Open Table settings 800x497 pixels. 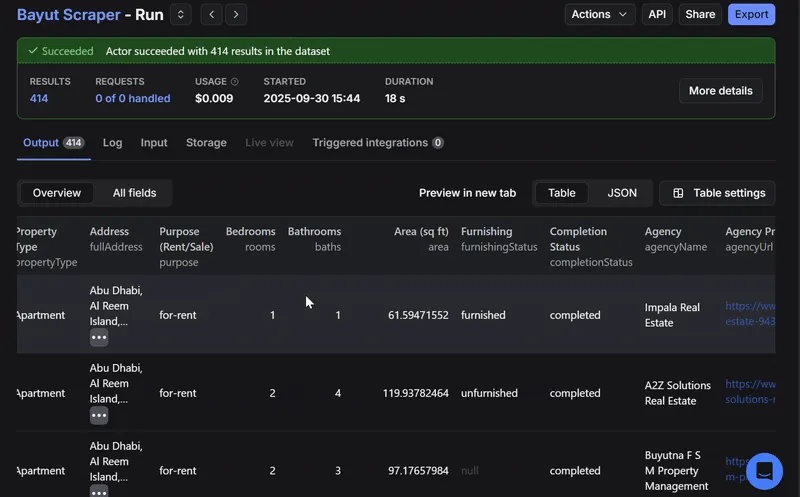pos(718,193)
